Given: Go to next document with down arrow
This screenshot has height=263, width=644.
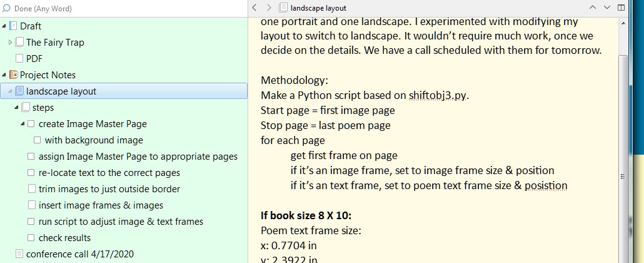Looking at the screenshot, I should click(606, 8).
